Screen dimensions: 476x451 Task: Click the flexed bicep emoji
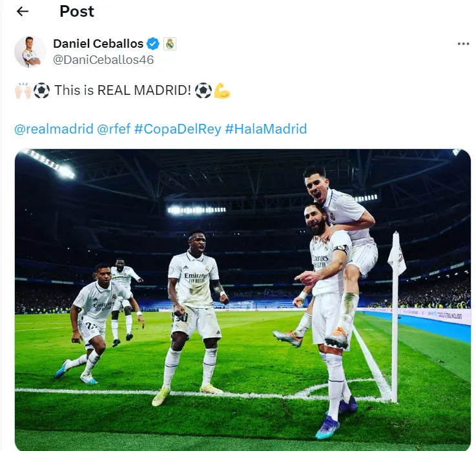222,91
